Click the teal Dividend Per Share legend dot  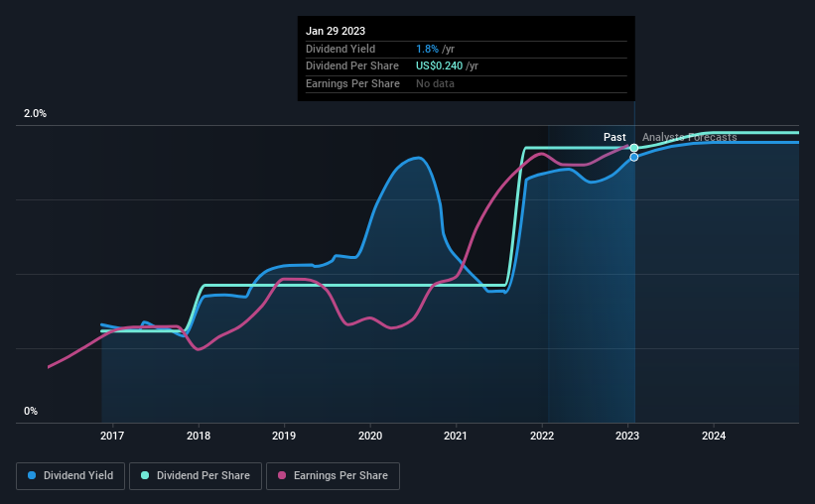point(145,475)
